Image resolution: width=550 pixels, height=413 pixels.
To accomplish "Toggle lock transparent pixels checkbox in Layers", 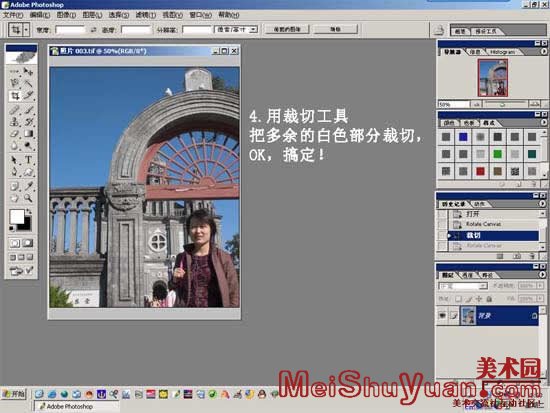I will 458,299.
